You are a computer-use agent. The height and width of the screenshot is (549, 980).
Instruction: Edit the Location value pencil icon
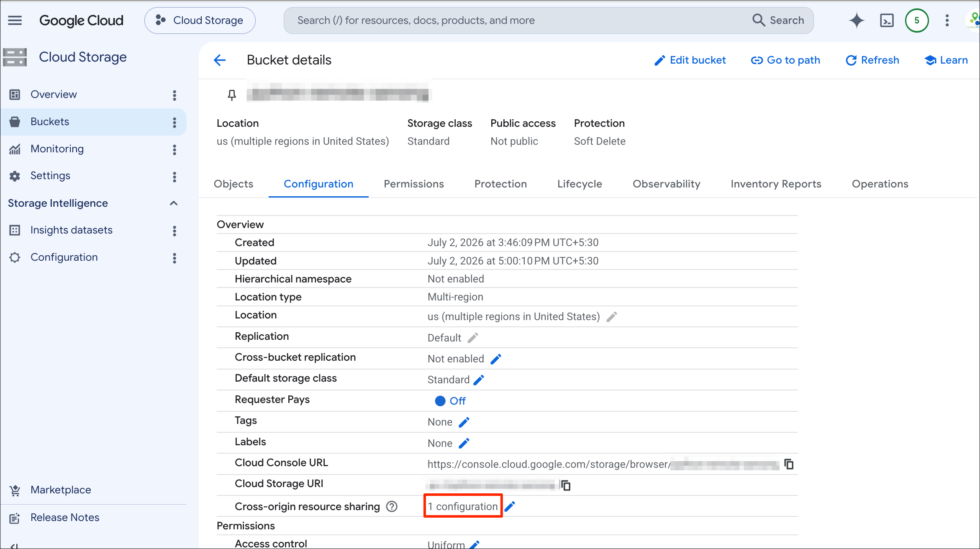pyautogui.click(x=612, y=317)
